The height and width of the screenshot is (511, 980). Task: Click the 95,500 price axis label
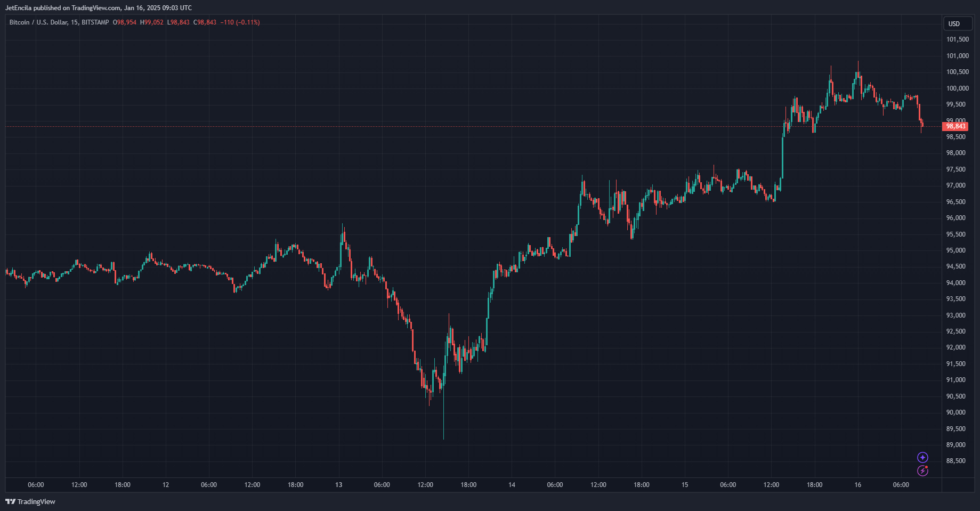956,234
